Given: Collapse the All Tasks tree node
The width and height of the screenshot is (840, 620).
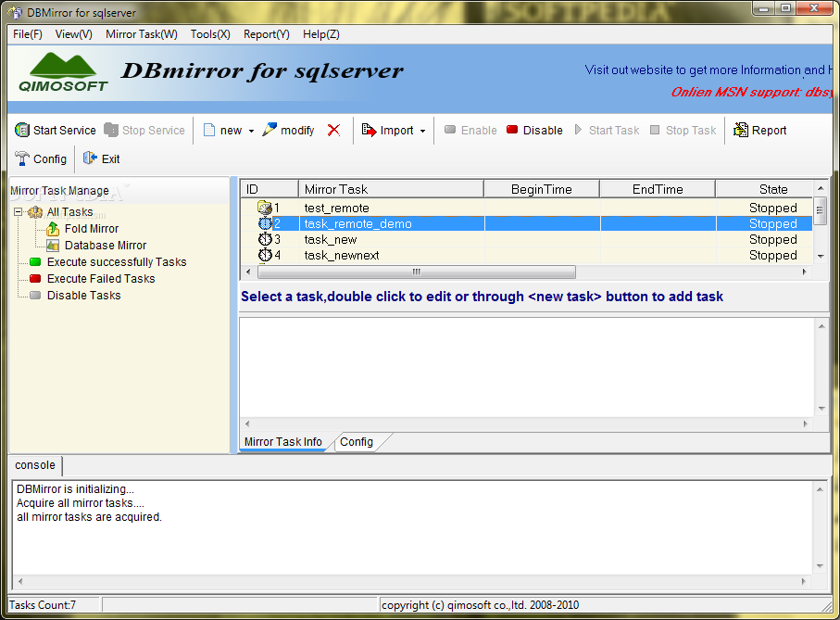Looking at the screenshot, I should point(19,212).
